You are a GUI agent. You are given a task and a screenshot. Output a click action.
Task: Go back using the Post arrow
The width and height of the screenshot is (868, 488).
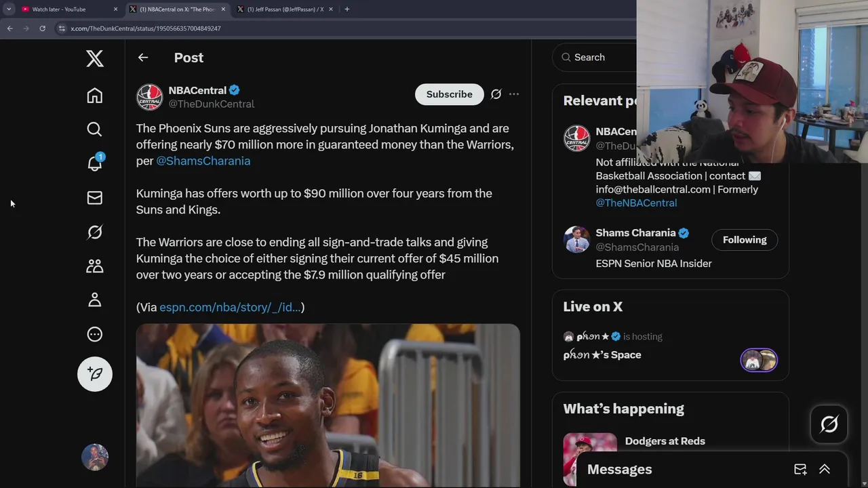pos(143,58)
